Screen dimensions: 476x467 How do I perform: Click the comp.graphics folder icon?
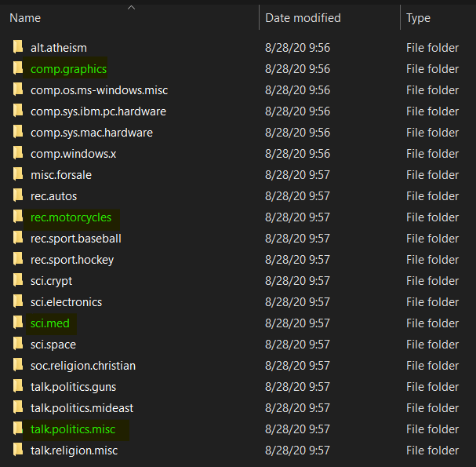click(18, 69)
